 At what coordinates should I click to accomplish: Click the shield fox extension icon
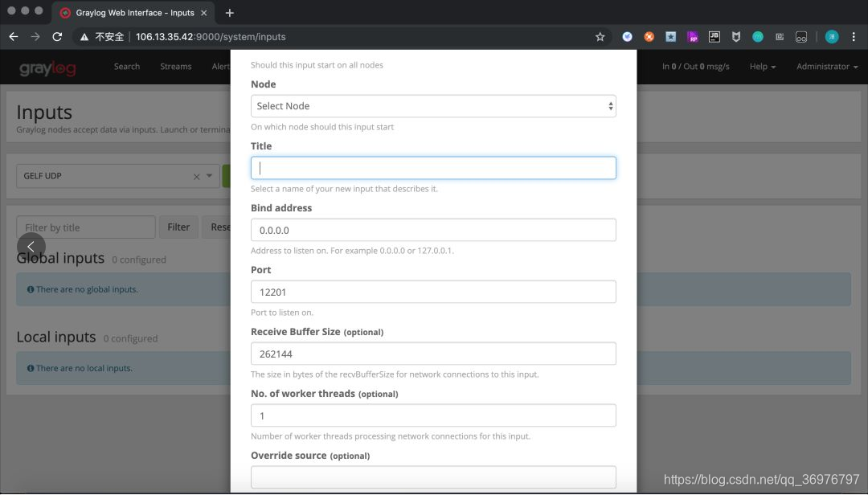[x=735, y=37]
